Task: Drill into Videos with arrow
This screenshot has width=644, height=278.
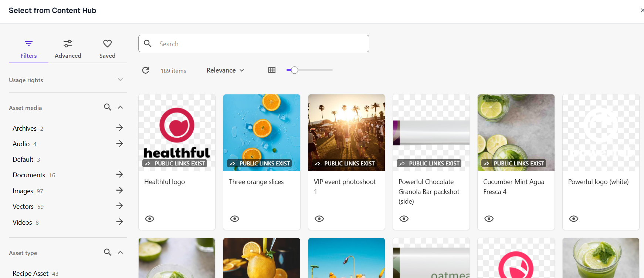Action: tap(119, 222)
